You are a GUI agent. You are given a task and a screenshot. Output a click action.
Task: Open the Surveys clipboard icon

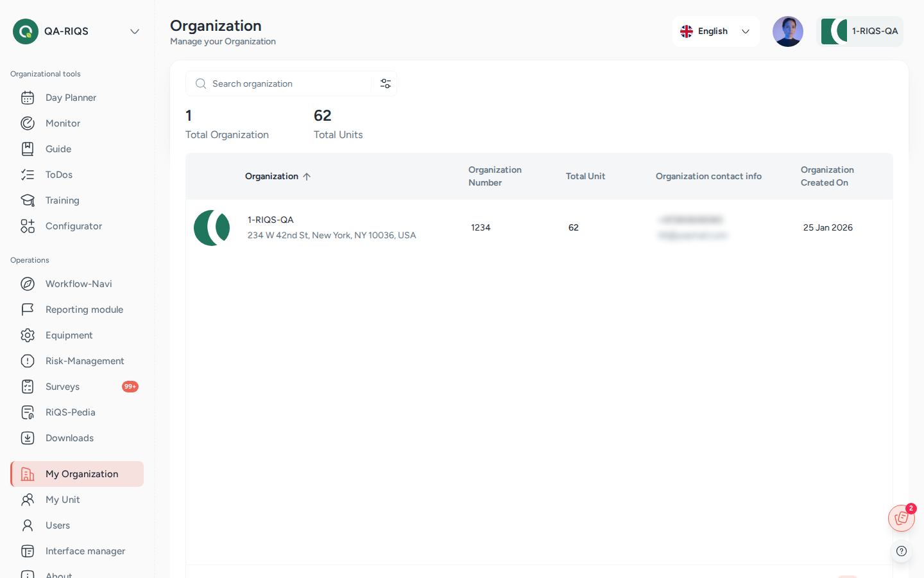28,387
